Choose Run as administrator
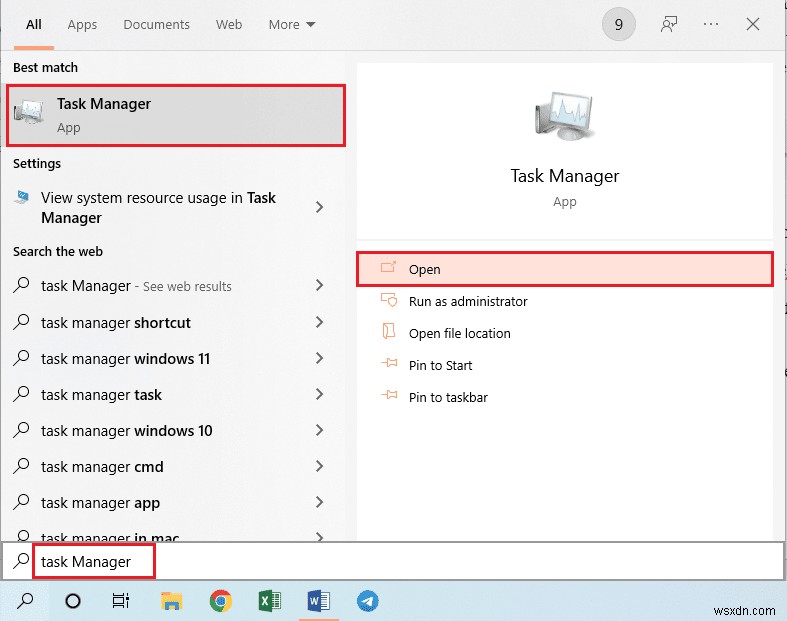The height and width of the screenshot is (621, 787). 467,301
